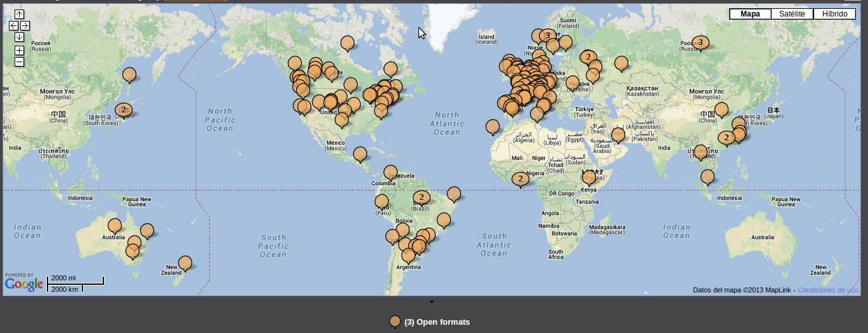Pan the map up with arrow button
868x333 pixels.
[19, 14]
